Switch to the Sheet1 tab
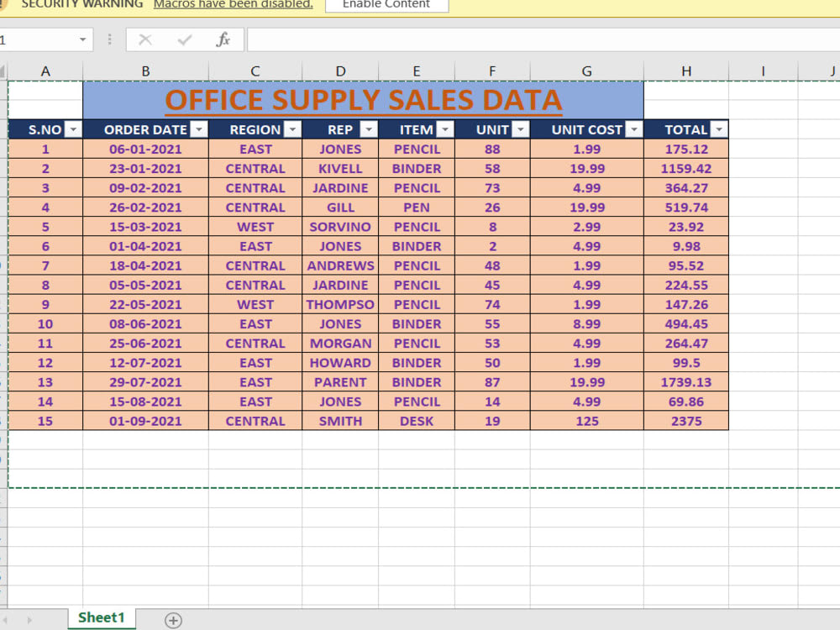 102,617
